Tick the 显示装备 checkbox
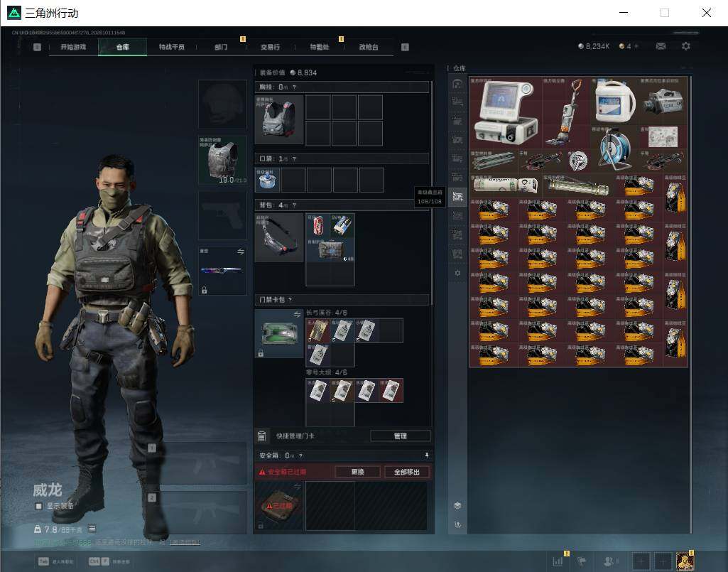 click(39, 506)
